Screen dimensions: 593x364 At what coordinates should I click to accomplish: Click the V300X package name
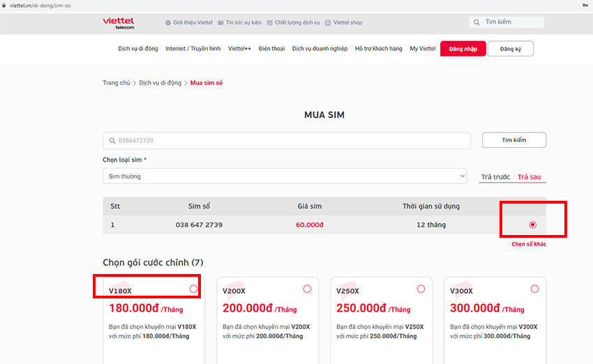tap(461, 291)
